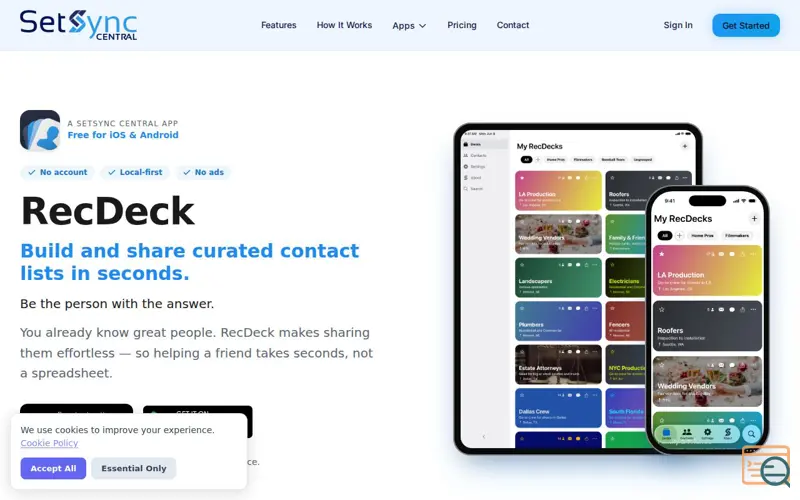Click the Get Started button
The height and width of the screenshot is (500, 800).
tap(745, 26)
